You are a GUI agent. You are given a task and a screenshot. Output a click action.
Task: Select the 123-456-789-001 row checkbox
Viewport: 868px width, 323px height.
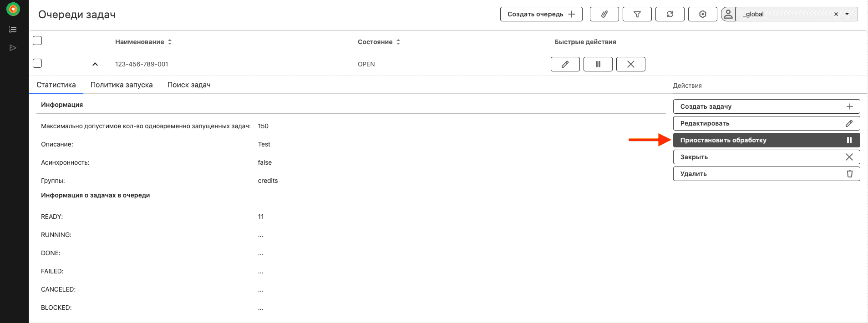pyautogui.click(x=37, y=63)
